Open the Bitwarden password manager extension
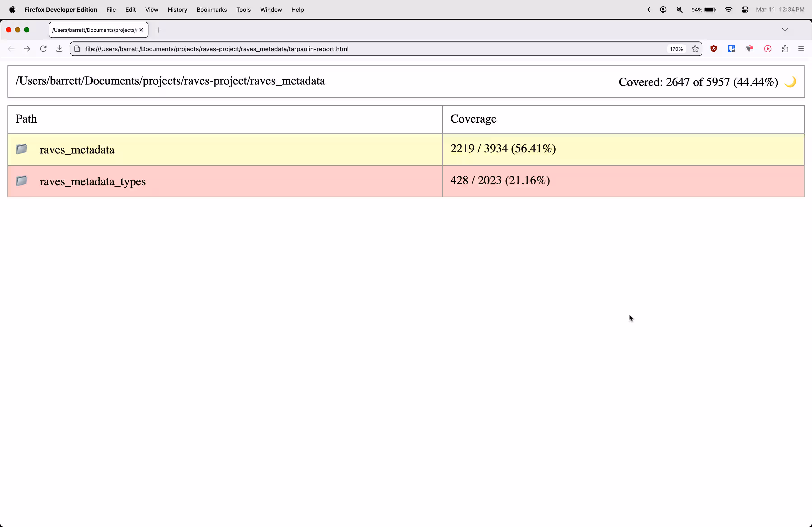The width and height of the screenshot is (812, 527). [x=731, y=49]
